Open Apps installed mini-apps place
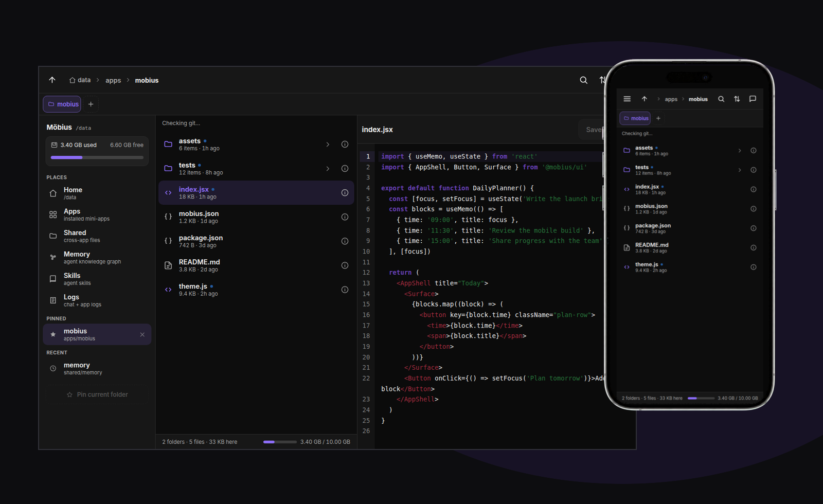The image size is (823, 504). (x=97, y=215)
